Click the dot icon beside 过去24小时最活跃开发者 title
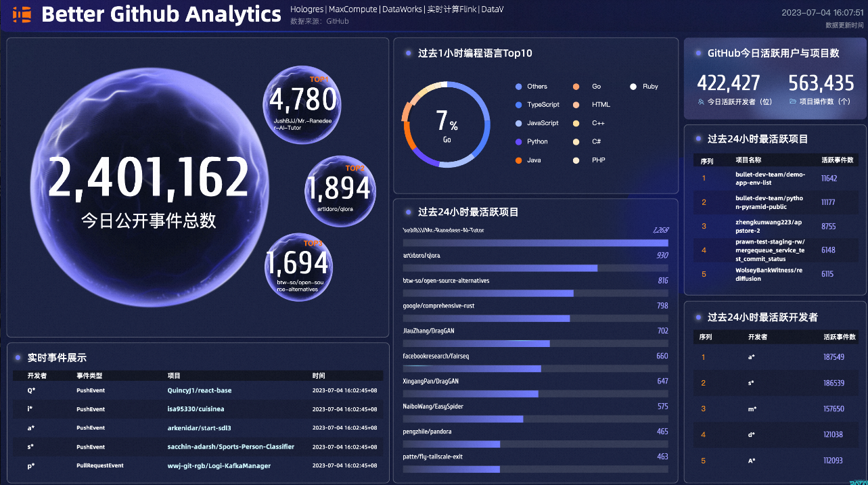Image resolution: width=868 pixels, height=485 pixels. click(698, 317)
